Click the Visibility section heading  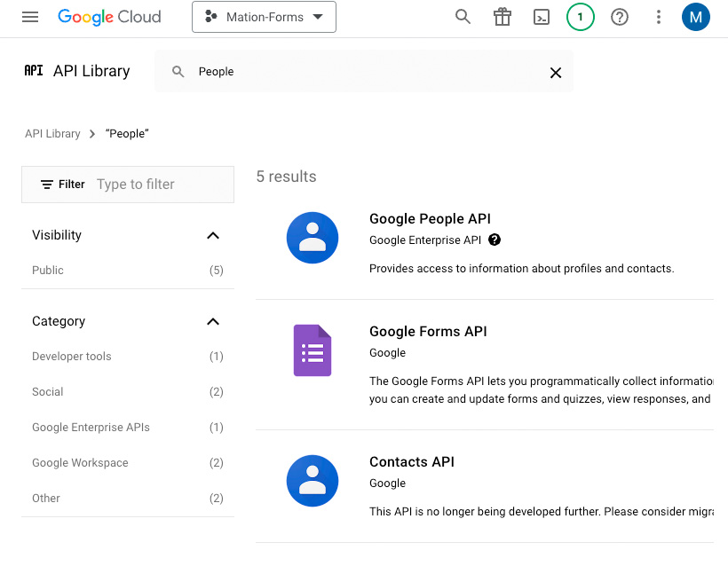pos(57,235)
